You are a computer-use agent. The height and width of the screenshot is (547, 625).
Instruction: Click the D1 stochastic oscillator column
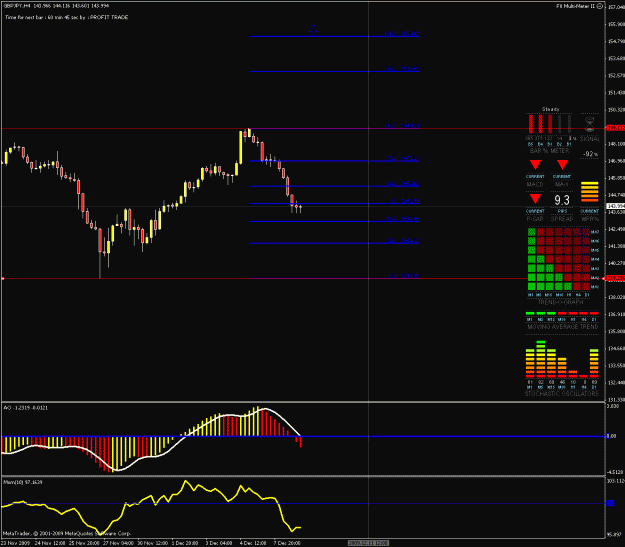point(594,363)
